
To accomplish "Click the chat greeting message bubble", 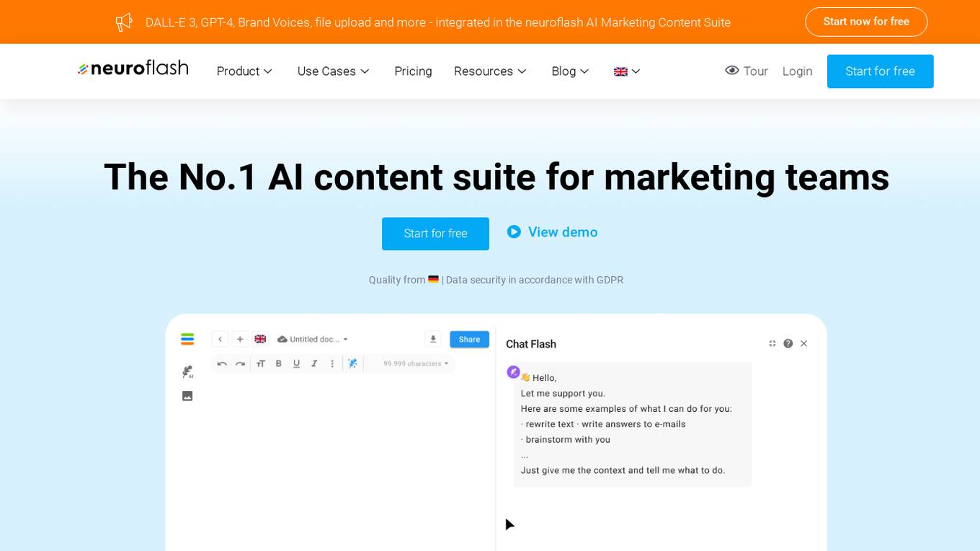I will (633, 424).
